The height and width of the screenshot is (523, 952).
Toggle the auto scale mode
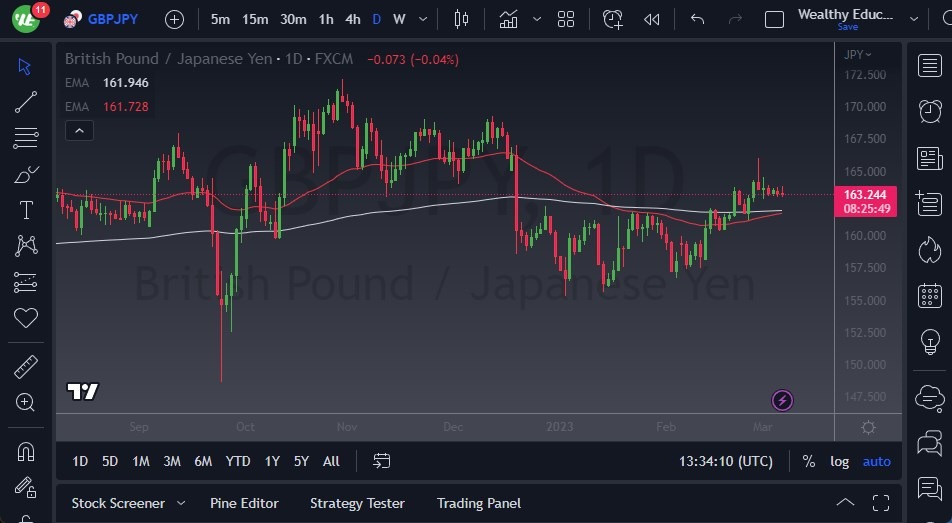[x=877, y=462]
